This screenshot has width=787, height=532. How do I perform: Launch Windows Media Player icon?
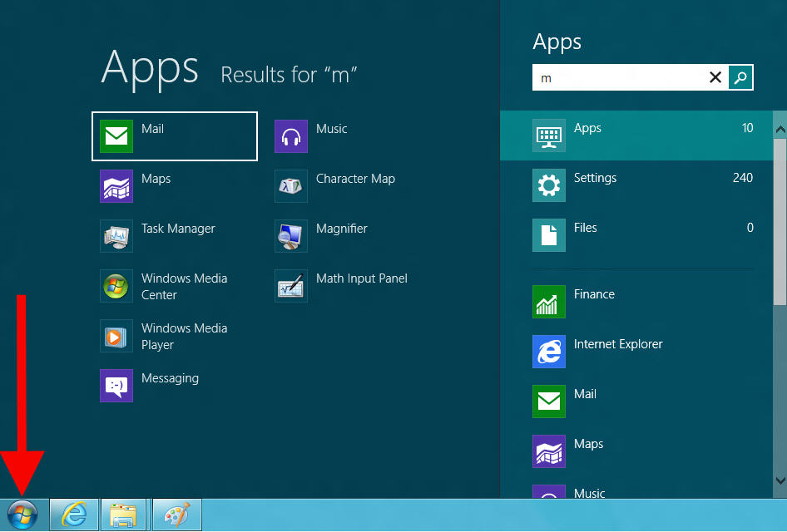pos(116,336)
